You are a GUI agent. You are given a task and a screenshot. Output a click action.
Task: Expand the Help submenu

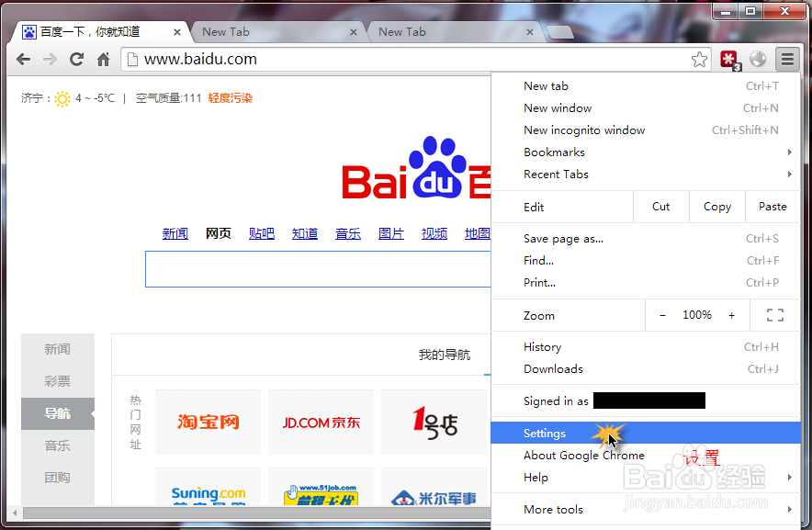[645, 477]
